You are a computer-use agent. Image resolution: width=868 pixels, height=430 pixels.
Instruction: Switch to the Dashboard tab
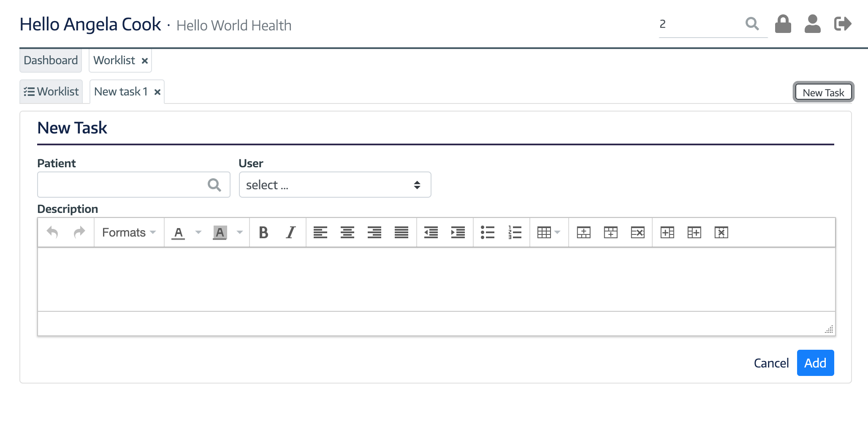(x=51, y=60)
